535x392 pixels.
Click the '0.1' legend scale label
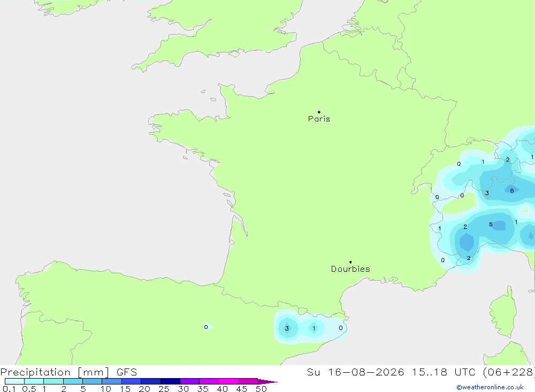pyautogui.click(x=9, y=389)
